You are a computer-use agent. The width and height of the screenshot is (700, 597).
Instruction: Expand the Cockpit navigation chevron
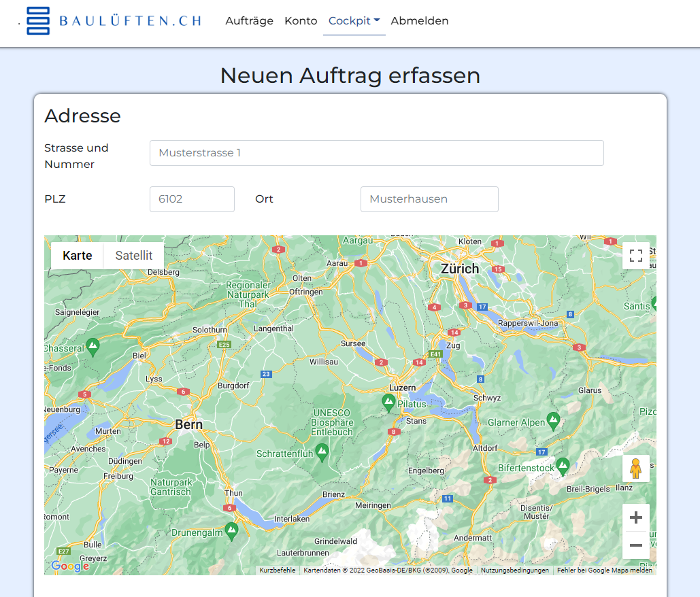point(379,20)
